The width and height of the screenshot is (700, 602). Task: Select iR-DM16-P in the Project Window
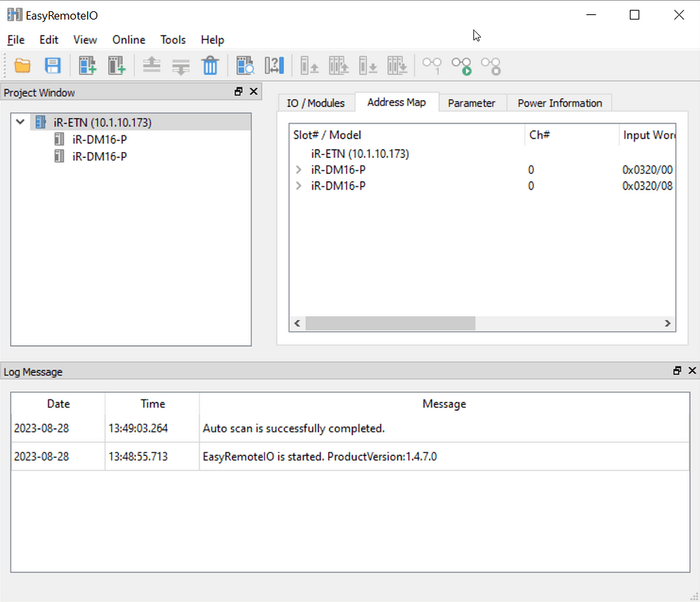[90, 139]
